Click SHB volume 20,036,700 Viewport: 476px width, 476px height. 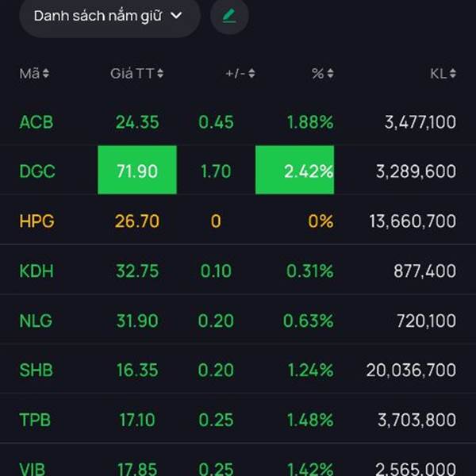[x=411, y=370]
